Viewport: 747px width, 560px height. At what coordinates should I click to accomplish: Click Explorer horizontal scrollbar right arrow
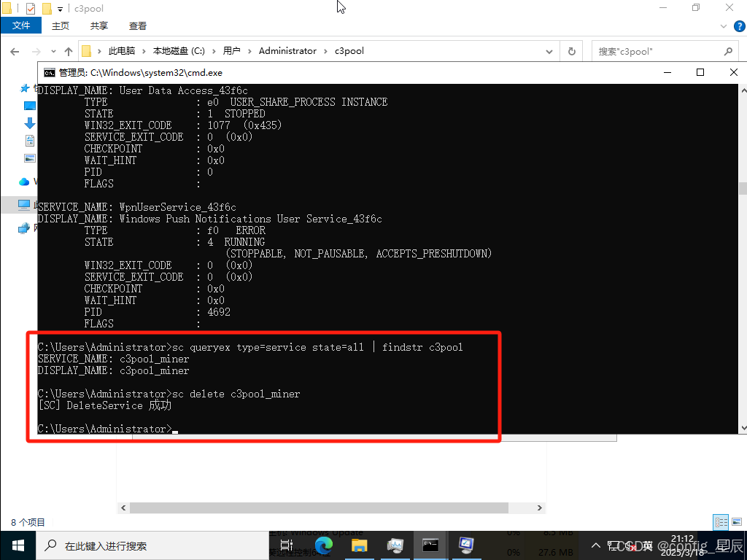click(539, 507)
